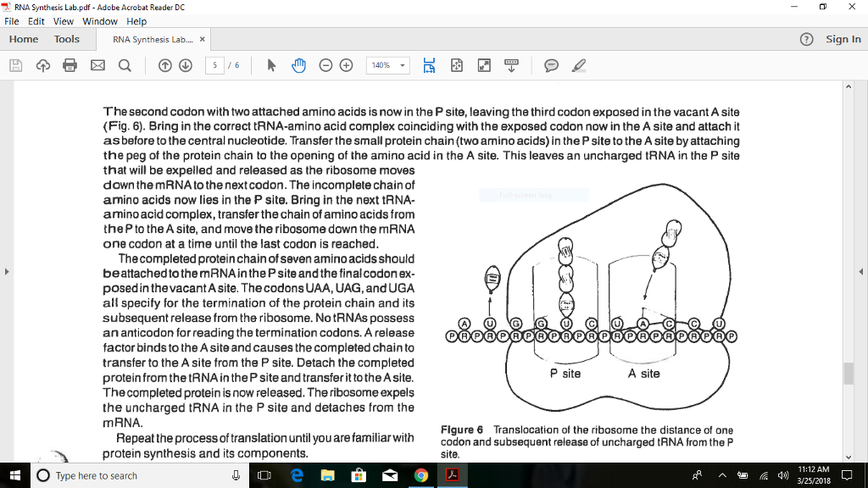Go to next page with down arrow
The width and height of the screenshot is (868, 488).
click(184, 65)
